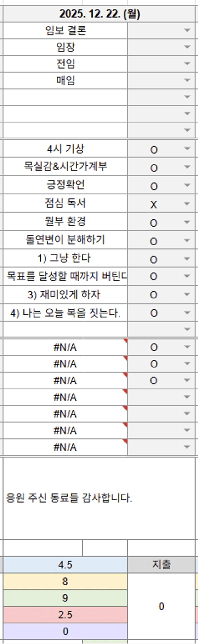Click the 4) 나는 오늘 복을 짓는다. label cell
Viewport: 198px width, 644px height.
pos(65,313)
